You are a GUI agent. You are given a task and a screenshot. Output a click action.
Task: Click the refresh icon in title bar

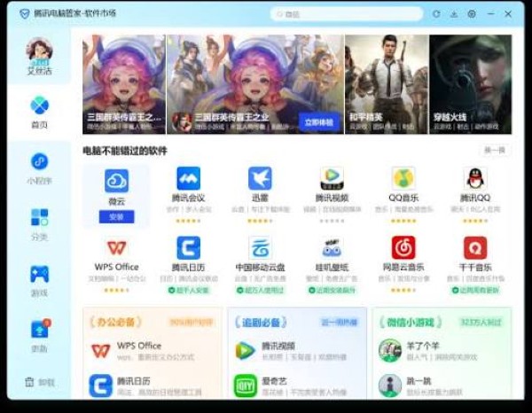[x=436, y=14]
